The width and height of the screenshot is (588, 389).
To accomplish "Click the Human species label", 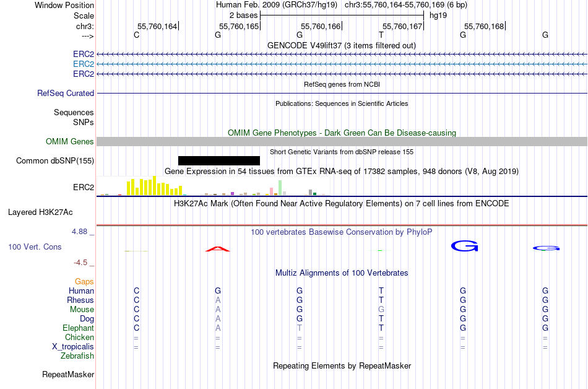I will click(81, 291).
